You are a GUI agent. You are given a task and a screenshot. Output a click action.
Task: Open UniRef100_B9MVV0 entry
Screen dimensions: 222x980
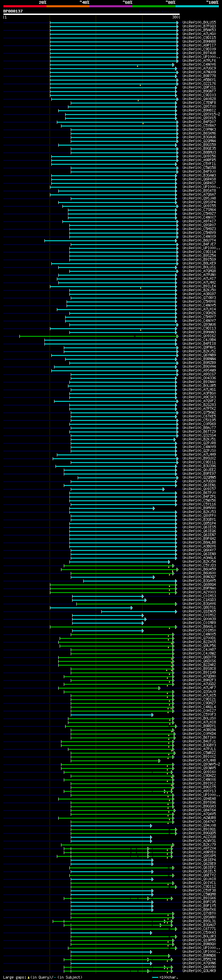(199, 508)
